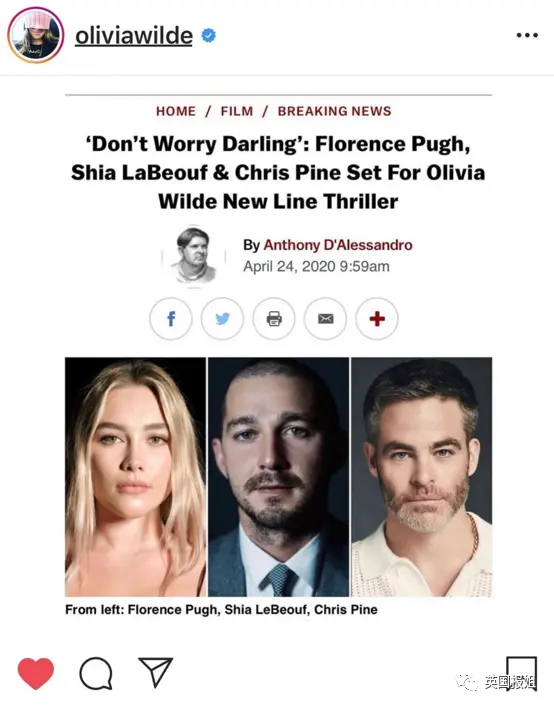Open the three-dot post options menu
The image size is (554, 707).
click(527, 35)
